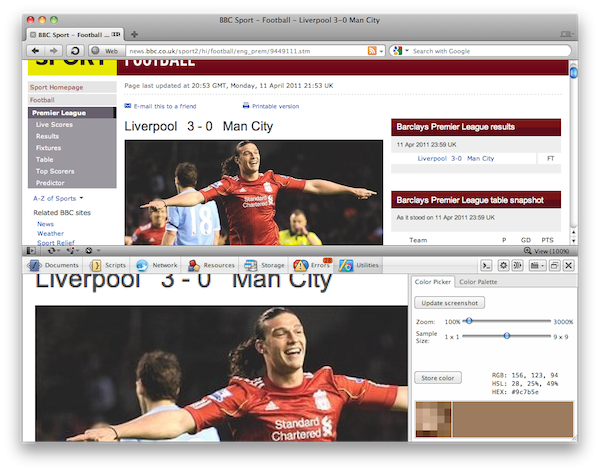Open the Storage panel
Image resolution: width=600 pixels, height=472 pixels.
[265, 266]
